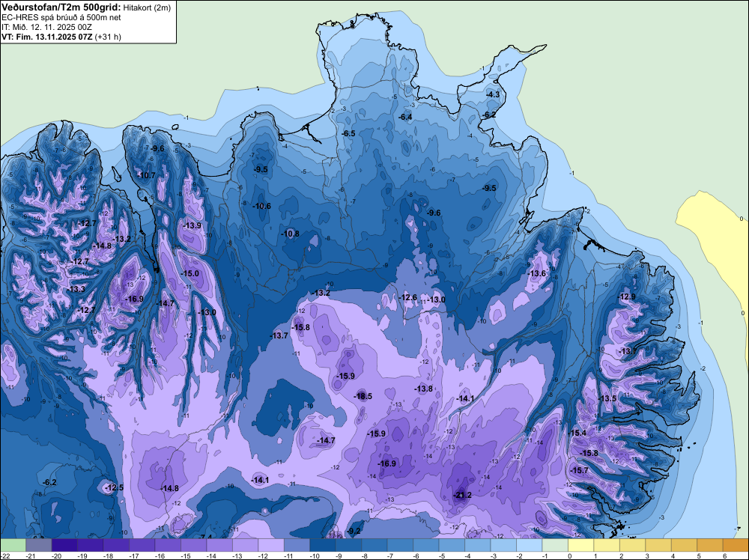Click the title text 'Veðurstofan/T2m 500grid:'
749x560 pixels.
(x=61, y=7)
